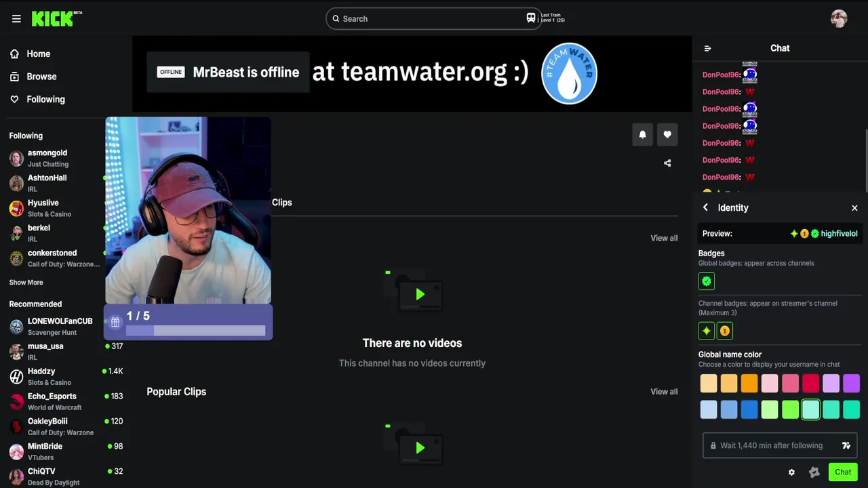Play the Popular Clips placeholder video

coord(420,447)
